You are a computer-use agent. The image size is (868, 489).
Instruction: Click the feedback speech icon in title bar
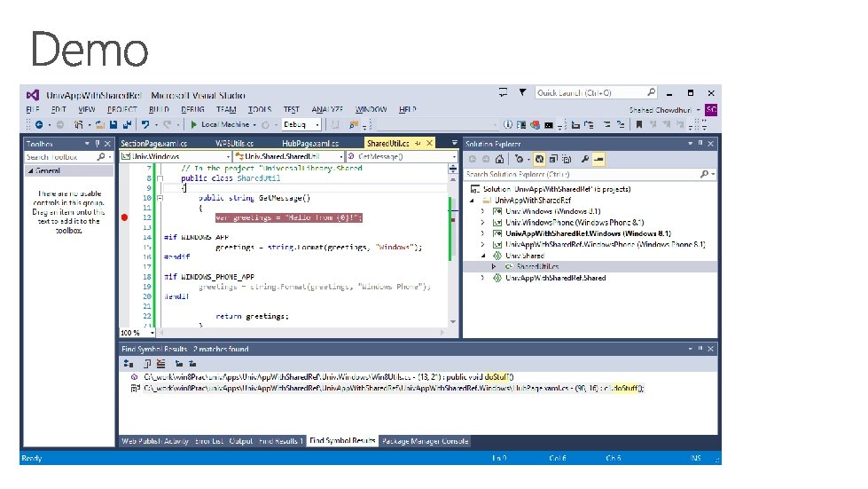(x=503, y=92)
